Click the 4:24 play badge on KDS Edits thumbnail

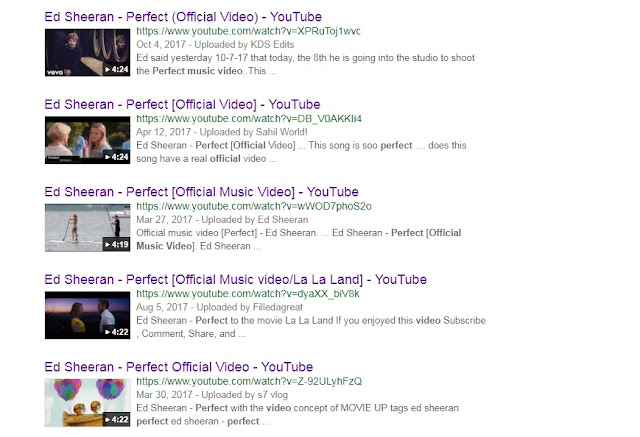(x=116, y=69)
